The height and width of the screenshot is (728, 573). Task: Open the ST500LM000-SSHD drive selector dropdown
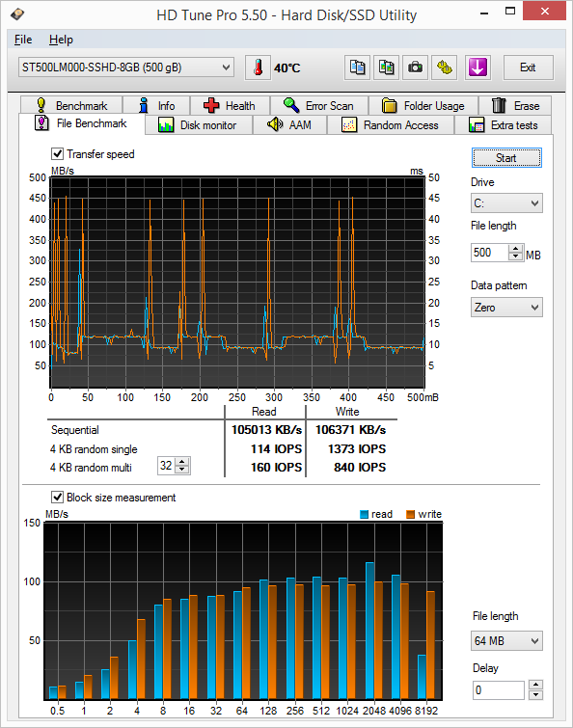pyautogui.click(x=125, y=67)
